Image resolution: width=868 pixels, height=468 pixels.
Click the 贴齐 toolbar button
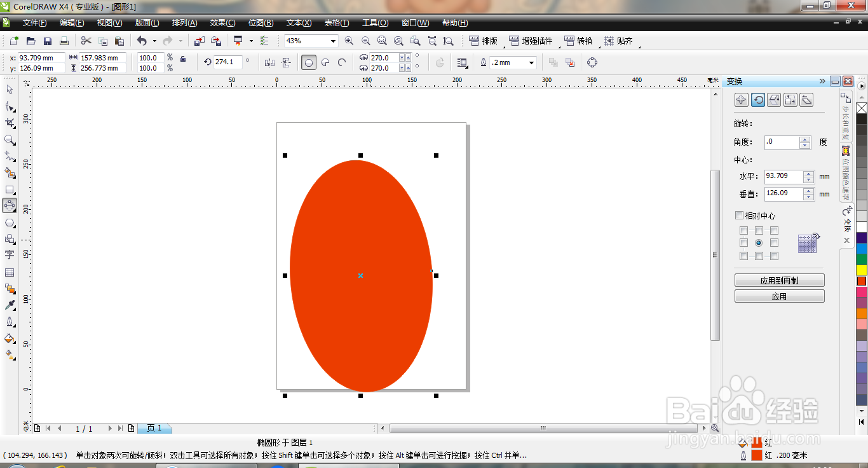click(x=618, y=41)
